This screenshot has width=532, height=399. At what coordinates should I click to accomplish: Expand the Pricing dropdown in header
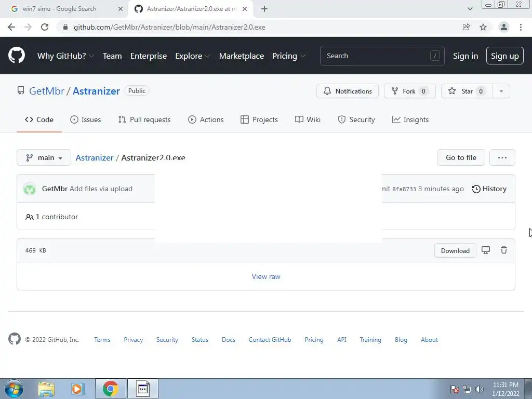(x=289, y=56)
